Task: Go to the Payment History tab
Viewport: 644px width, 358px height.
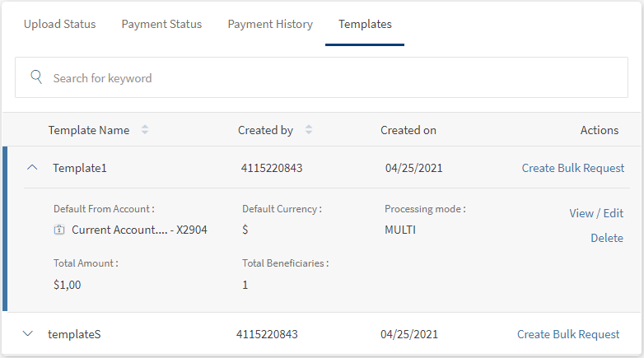Action: [270, 24]
